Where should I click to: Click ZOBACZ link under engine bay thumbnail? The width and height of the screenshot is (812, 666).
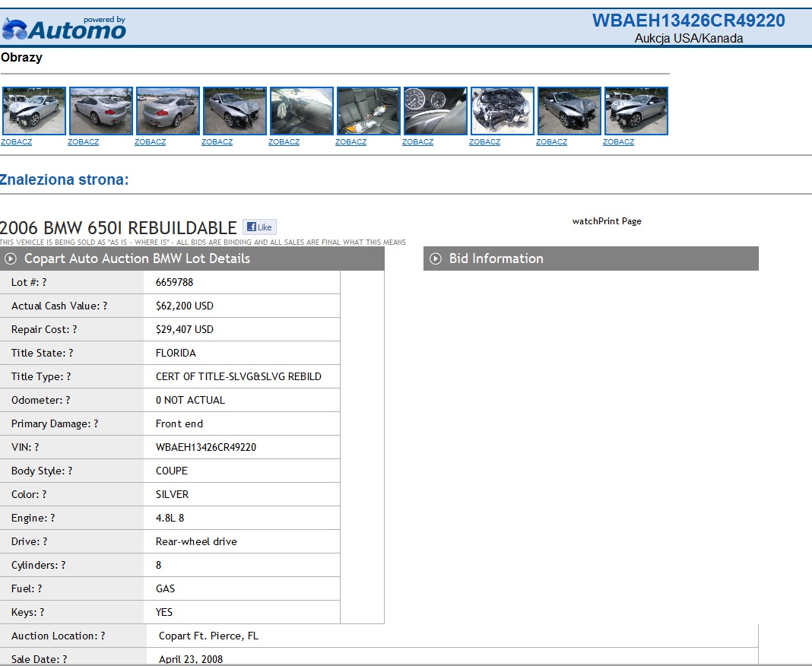click(485, 142)
